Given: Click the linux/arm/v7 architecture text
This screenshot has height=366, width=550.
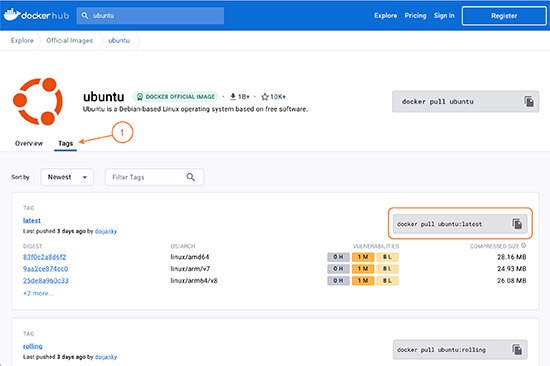Looking at the screenshot, I should point(190,269).
